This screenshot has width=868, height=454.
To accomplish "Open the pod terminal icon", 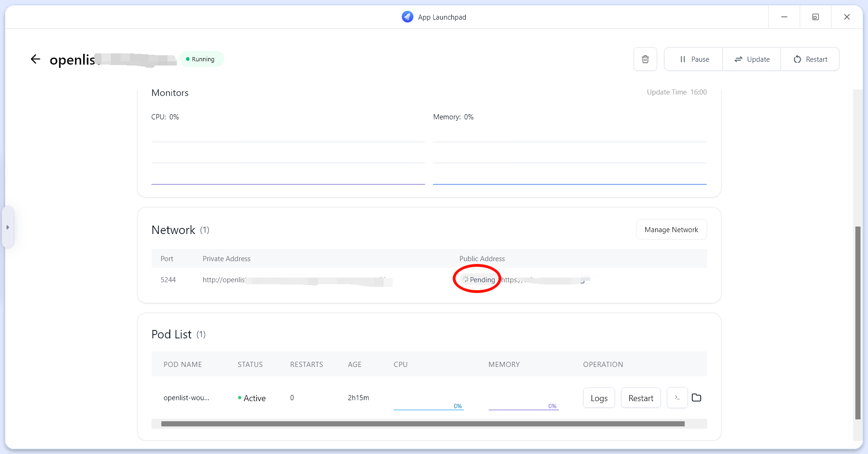I will [x=677, y=397].
